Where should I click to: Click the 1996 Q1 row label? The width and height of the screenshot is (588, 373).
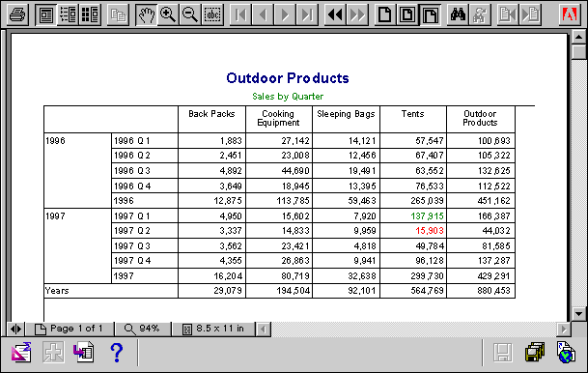132,141
